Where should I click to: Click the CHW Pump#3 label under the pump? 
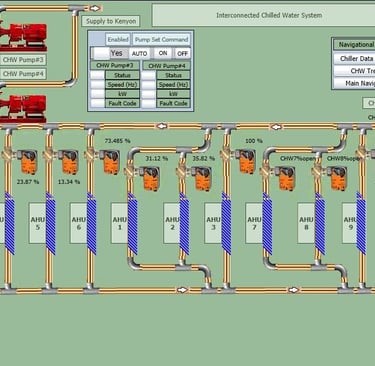click(23, 60)
